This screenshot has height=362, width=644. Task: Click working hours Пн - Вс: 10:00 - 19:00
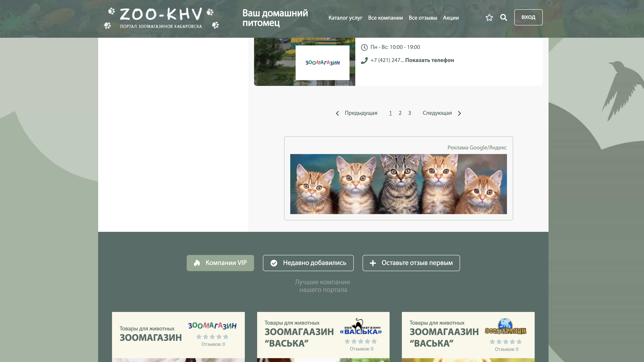tap(395, 47)
